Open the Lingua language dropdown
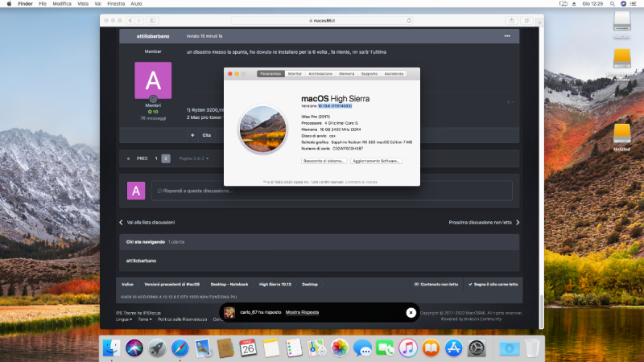The image size is (644, 362). pyautogui.click(x=124, y=319)
